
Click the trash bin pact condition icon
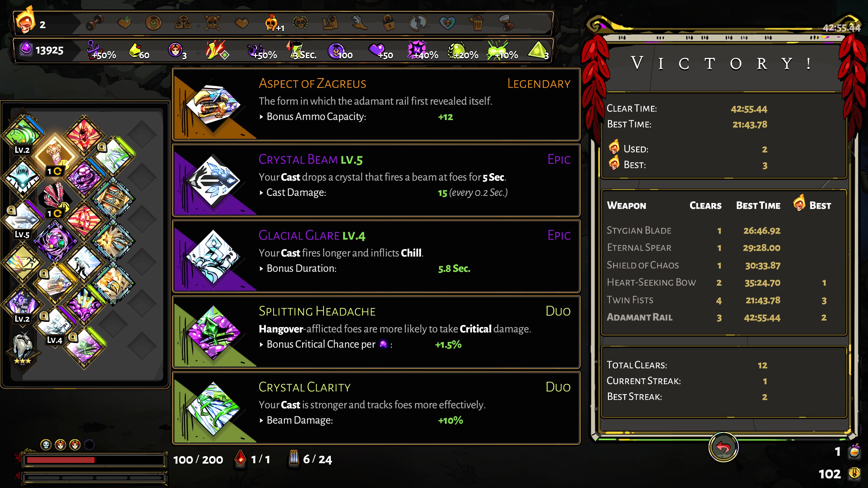point(476,23)
